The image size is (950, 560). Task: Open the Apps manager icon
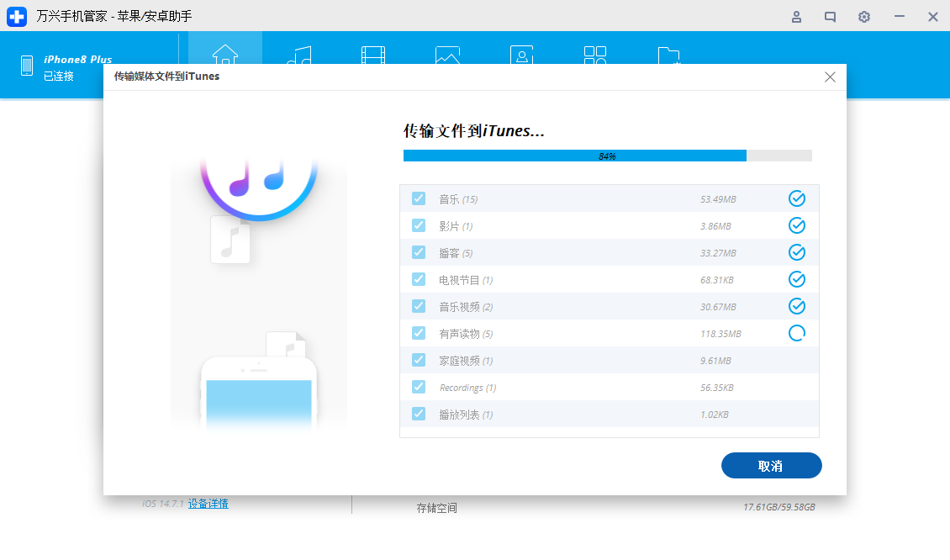click(x=595, y=54)
